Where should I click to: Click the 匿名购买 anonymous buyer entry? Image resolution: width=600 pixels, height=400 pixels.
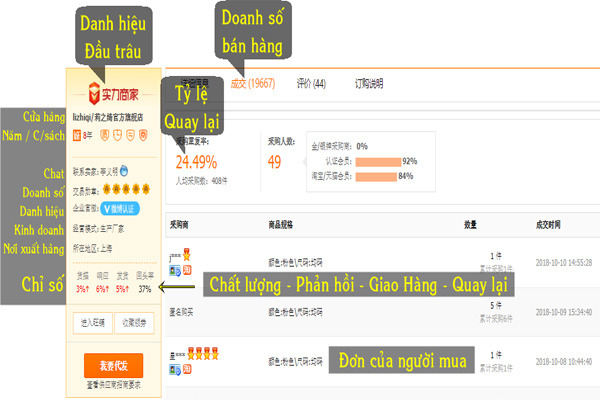(181, 312)
